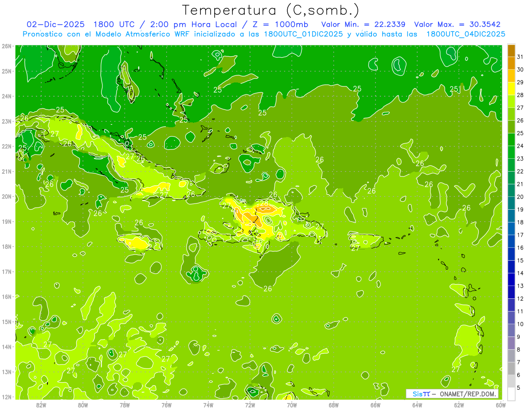Click colorbar value 20
The height and width of the screenshot is (411, 532).
click(520, 197)
